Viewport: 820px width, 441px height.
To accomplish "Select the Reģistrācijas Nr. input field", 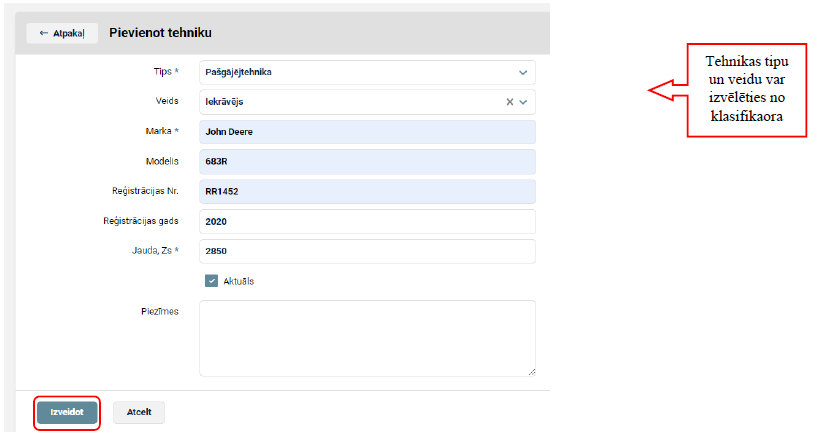I will 367,191.
